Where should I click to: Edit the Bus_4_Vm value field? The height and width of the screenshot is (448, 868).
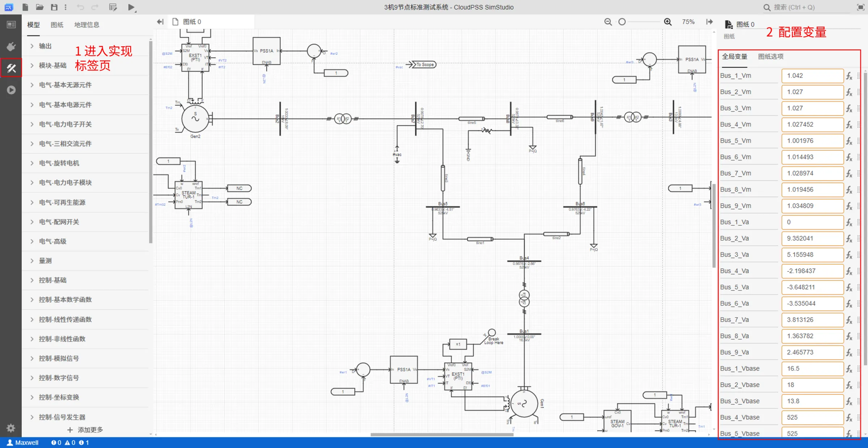(812, 125)
